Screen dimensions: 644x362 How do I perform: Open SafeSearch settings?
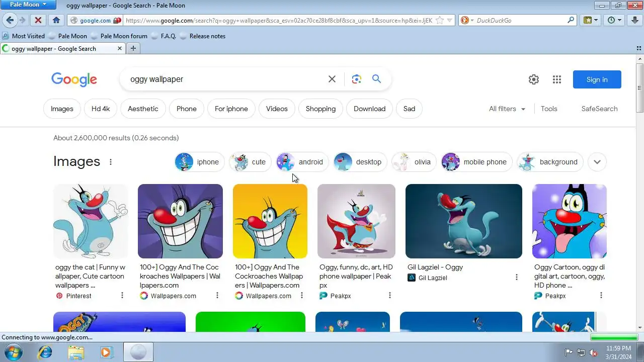[599, 109]
